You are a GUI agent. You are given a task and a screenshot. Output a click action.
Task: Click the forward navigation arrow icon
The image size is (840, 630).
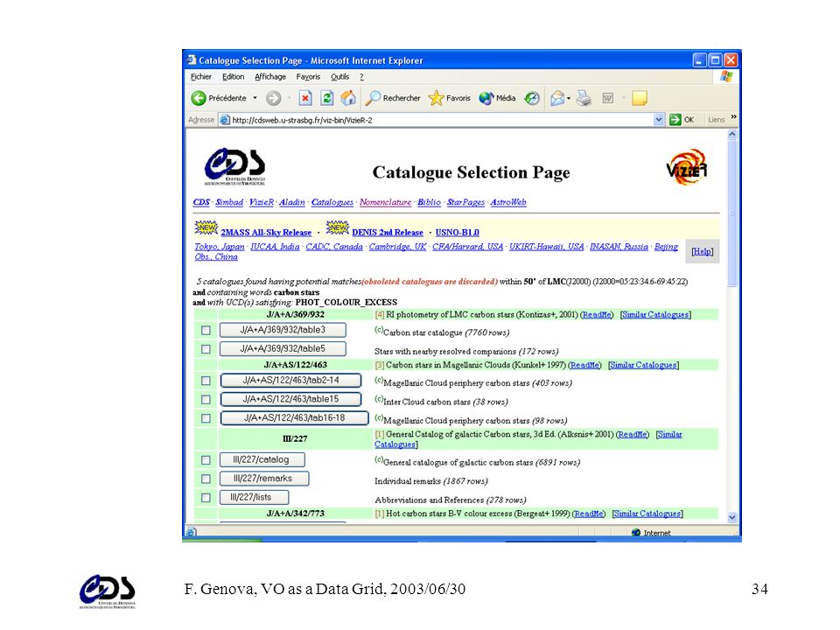273,98
